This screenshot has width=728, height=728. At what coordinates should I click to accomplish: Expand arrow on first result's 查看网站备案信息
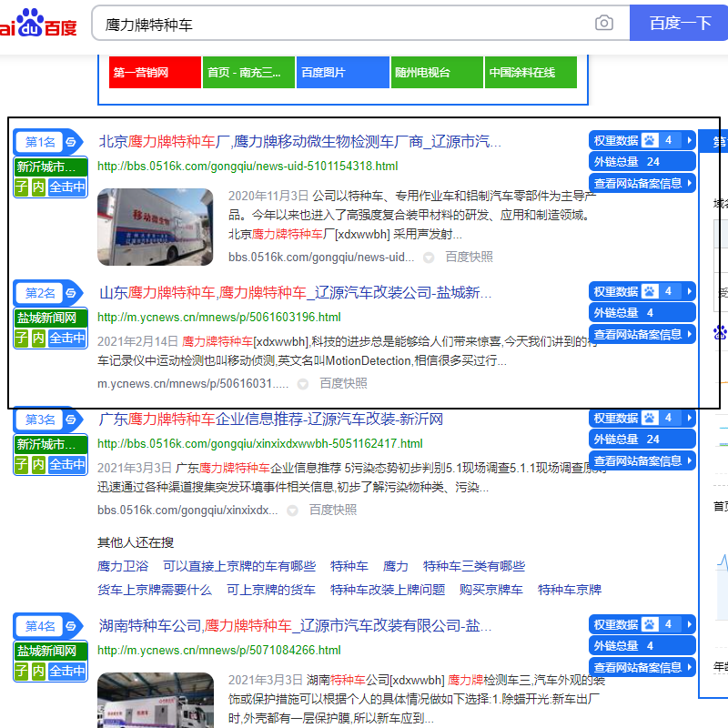pyautogui.click(x=690, y=184)
